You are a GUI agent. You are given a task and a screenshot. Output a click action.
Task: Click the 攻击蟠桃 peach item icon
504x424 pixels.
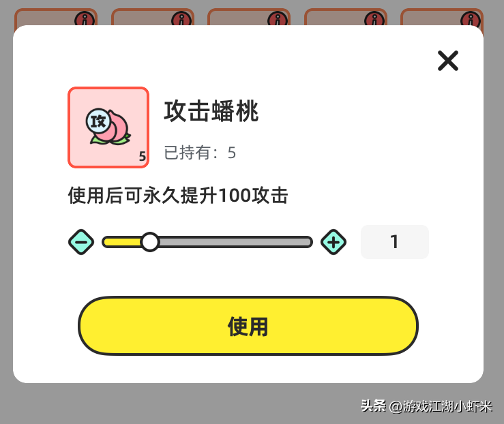pyautogui.click(x=108, y=127)
